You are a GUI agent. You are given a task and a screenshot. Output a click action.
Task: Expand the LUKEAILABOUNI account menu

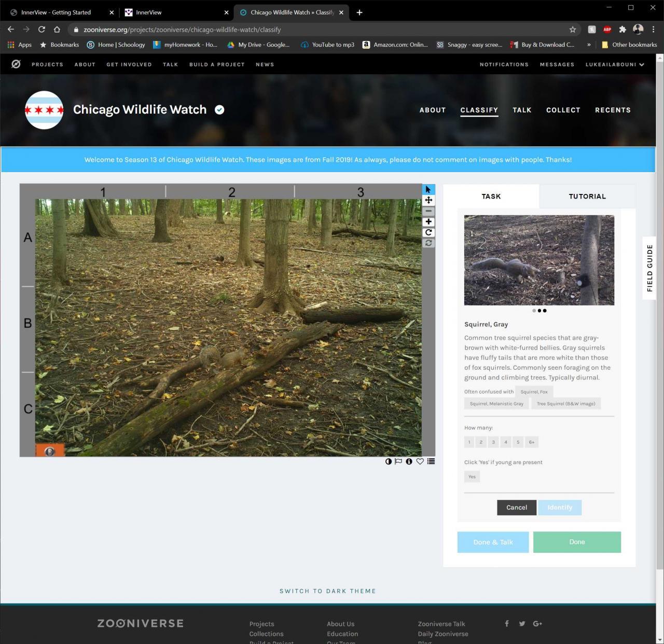click(x=615, y=64)
